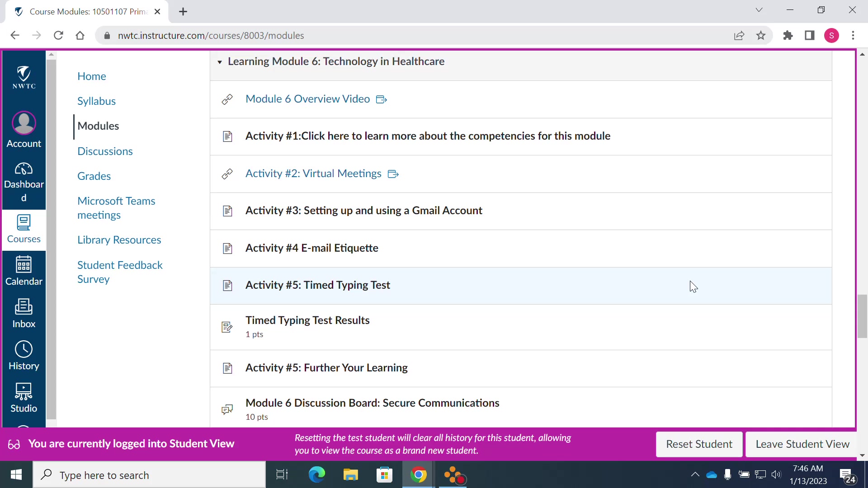The width and height of the screenshot is (868, 488).
Task: Open the Chrome profile avatar S
Action: [x=832, y=35]
